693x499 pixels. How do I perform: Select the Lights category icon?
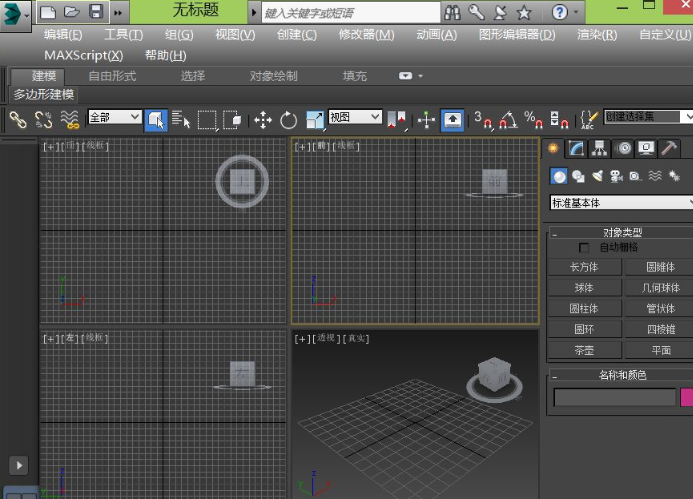[x=598, y=176]
